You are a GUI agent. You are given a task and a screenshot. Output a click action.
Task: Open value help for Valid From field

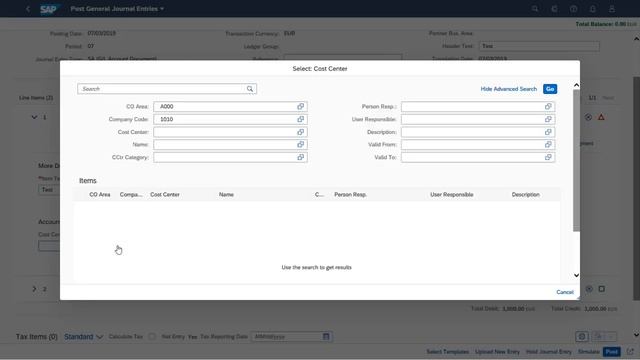548,144
